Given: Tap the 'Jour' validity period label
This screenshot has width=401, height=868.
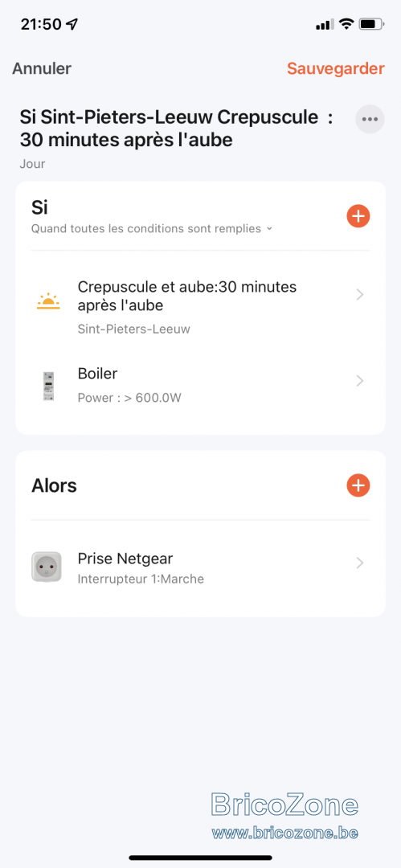Looking at the screenshot, I should click(x=33, y=164).
